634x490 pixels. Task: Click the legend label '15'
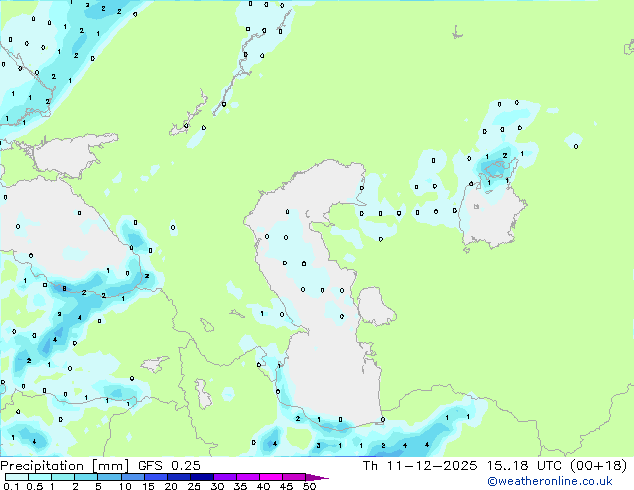coord(148,486)
